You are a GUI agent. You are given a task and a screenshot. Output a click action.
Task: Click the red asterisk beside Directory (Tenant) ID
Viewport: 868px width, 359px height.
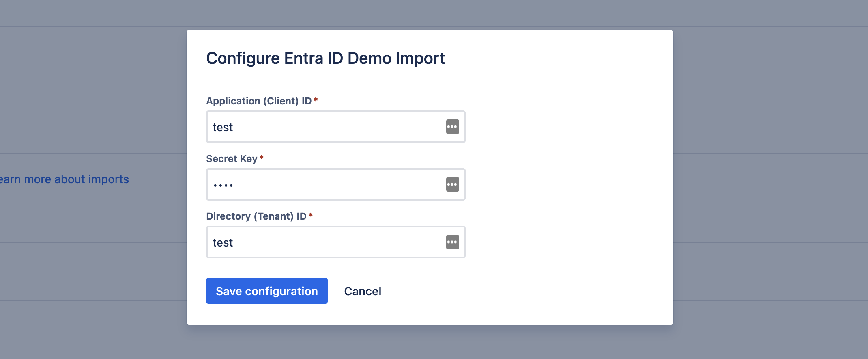[x=311, y=215]
